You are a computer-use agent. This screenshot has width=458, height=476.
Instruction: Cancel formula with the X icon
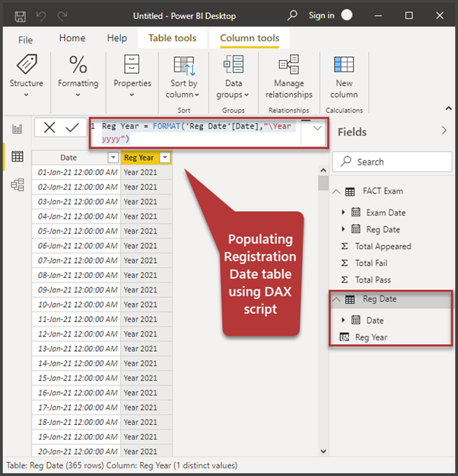(x=49, y=127)
